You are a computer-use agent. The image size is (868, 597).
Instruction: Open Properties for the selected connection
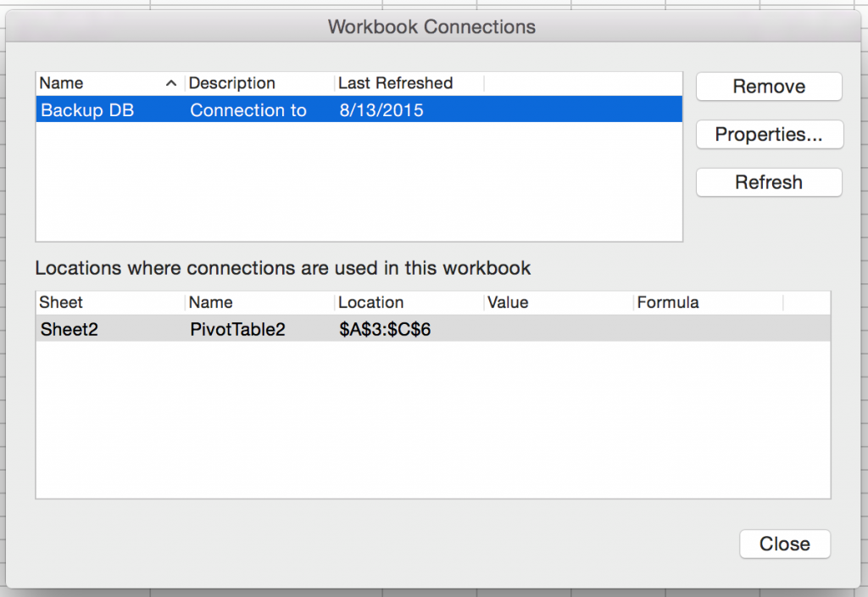tap(769, 134)
